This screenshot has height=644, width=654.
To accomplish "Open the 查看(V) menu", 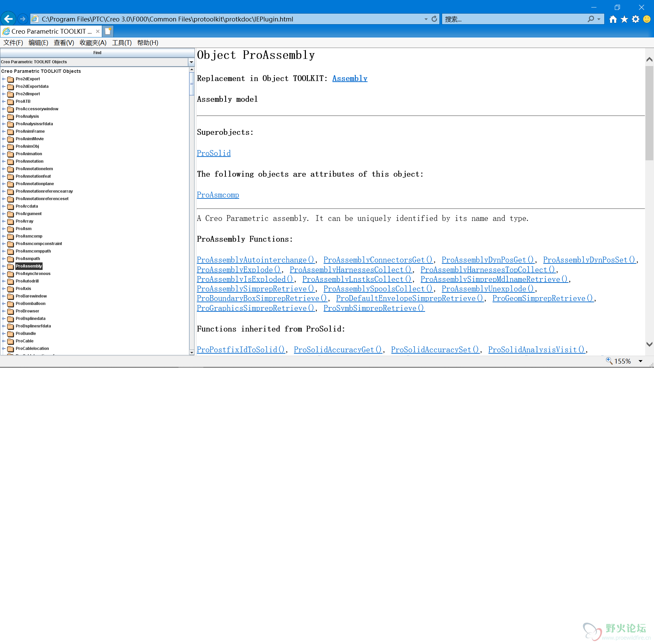I will 64,43.
